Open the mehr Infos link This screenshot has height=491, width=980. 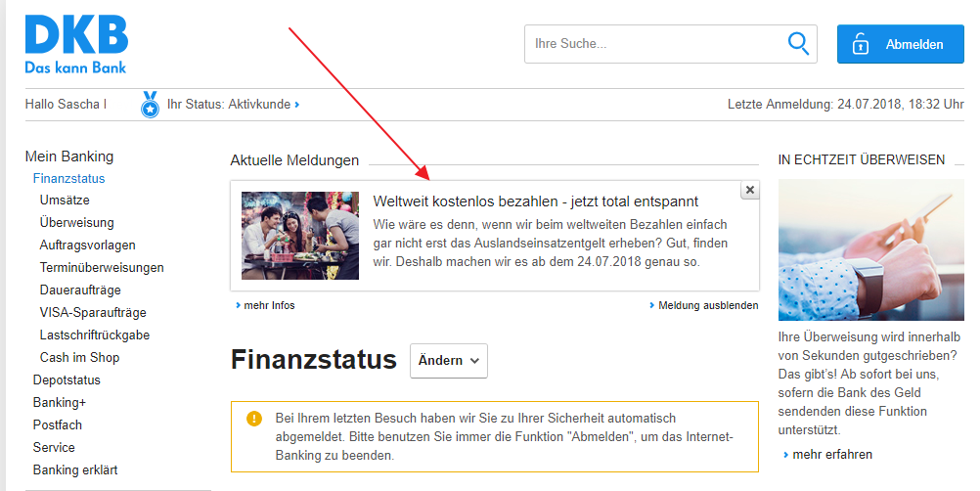point(269,305)
